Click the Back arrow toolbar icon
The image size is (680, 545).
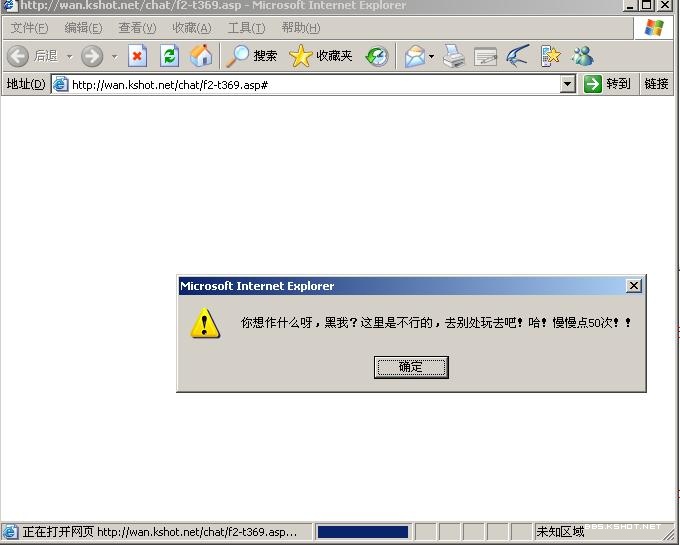18,56
